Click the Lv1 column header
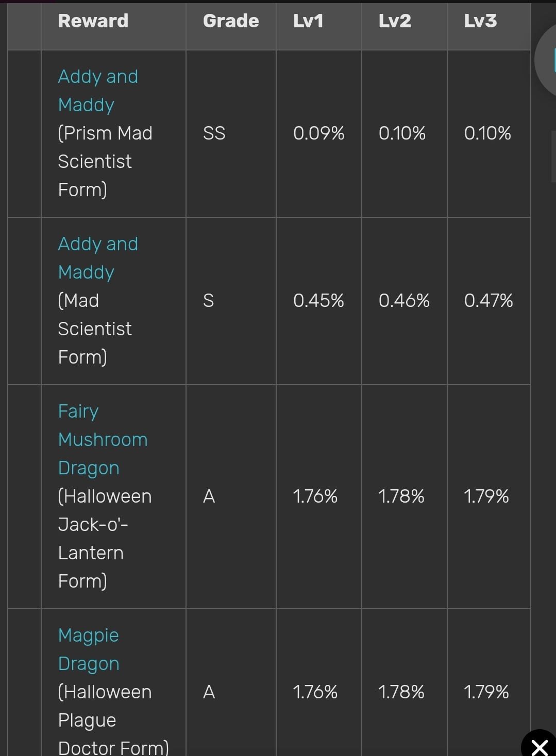556x756 pixels. click(x=308, y=21)
